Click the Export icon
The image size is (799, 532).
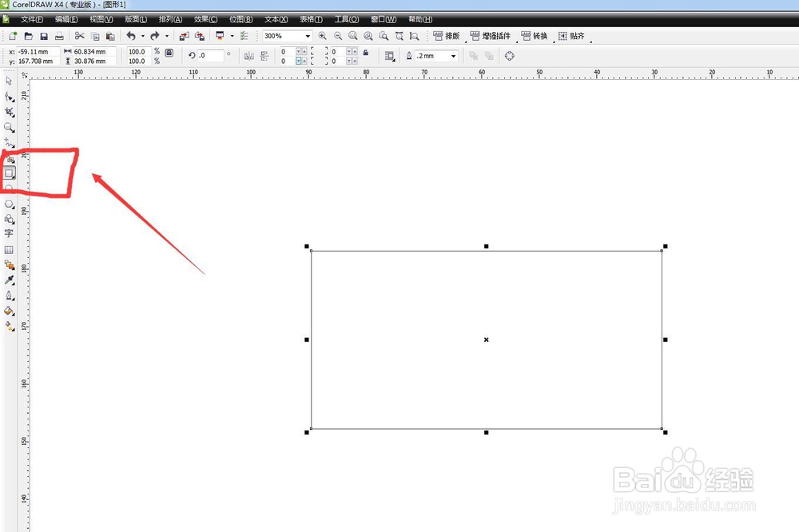click(200, 36)
